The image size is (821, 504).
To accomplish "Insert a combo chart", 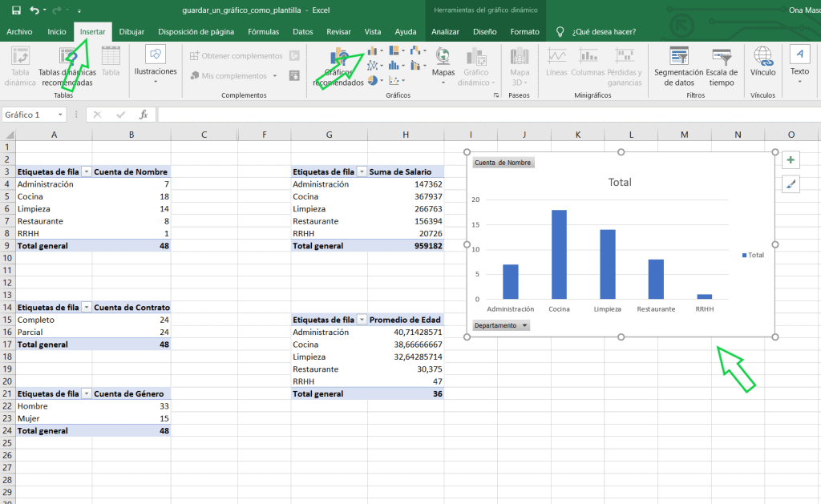I will point(418,66).
